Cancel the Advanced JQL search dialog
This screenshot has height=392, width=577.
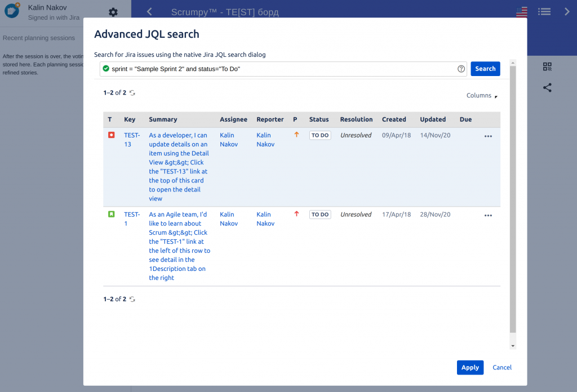click(x=502, y=367)
